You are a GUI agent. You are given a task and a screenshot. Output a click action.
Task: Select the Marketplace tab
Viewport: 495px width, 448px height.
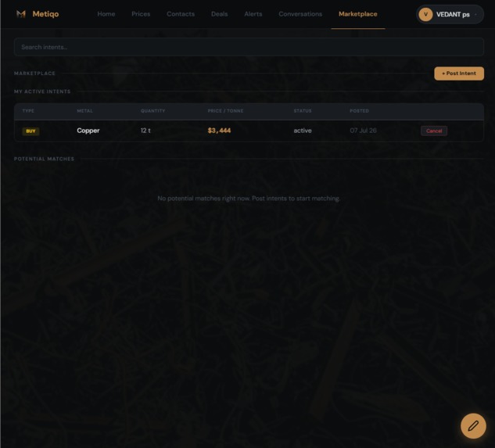357,14
